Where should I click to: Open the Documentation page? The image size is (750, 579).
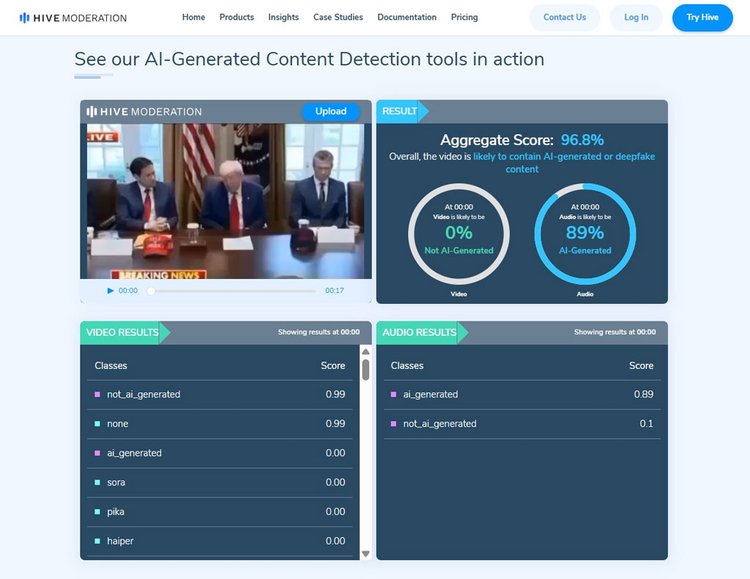(x=407, y=17)
